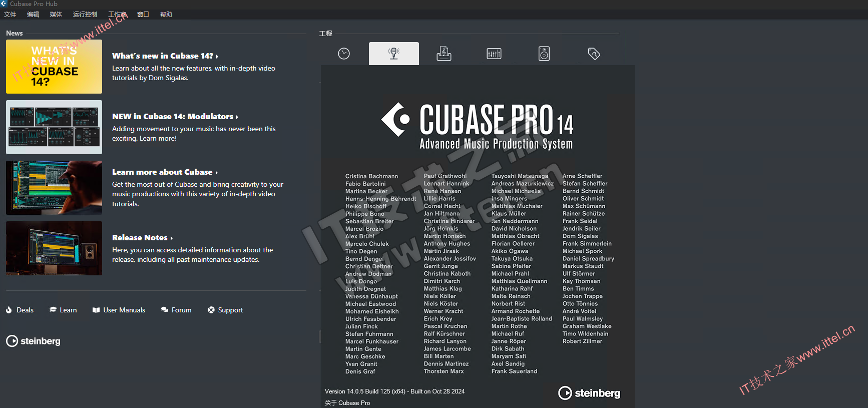
Task: Open the 运行控制 menu
Action: [85, 15]
